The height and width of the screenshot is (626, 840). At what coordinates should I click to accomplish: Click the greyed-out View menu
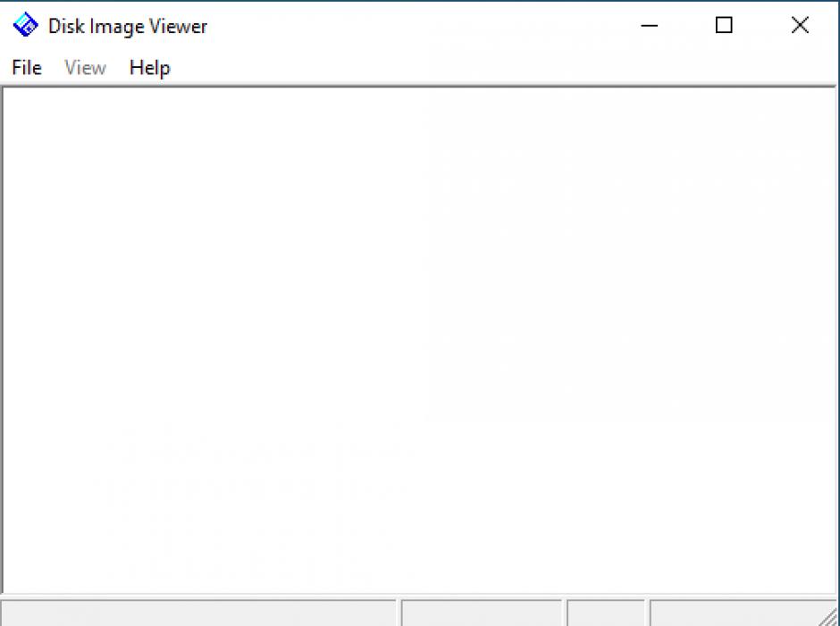click(86, 68)
